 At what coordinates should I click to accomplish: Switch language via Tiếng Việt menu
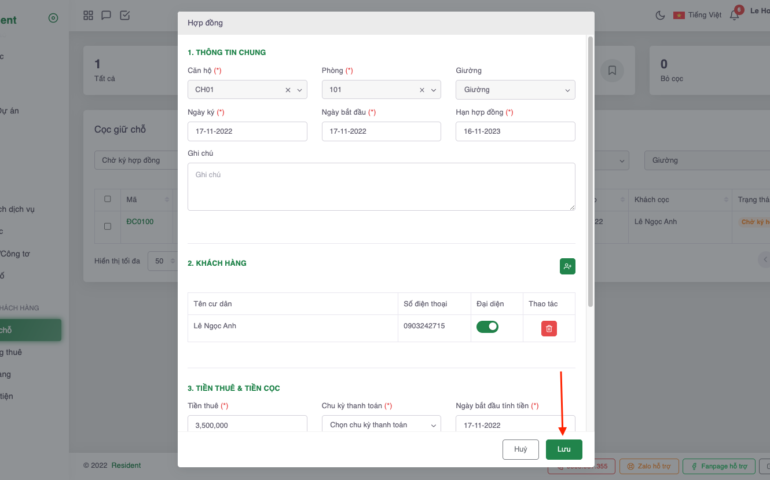pos(697,15)
